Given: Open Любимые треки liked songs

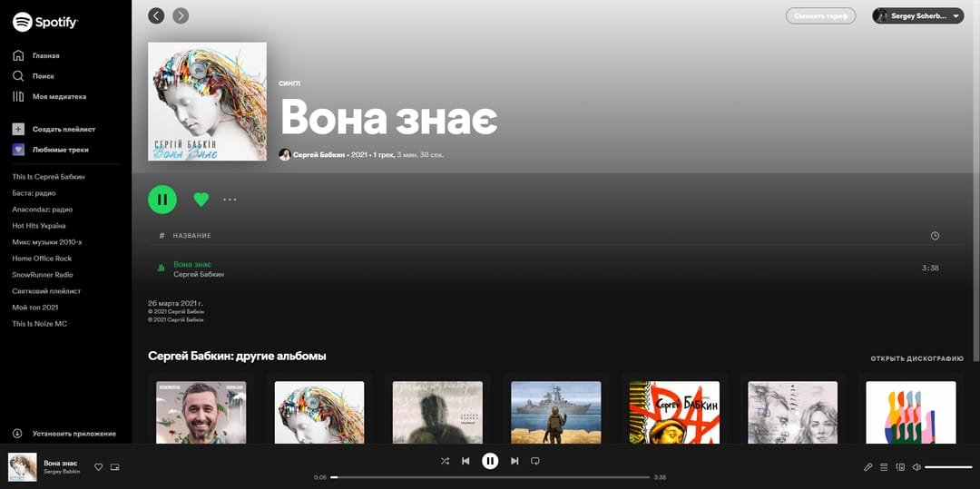Looking at the screenshot, I should click(x=61, y=150).
